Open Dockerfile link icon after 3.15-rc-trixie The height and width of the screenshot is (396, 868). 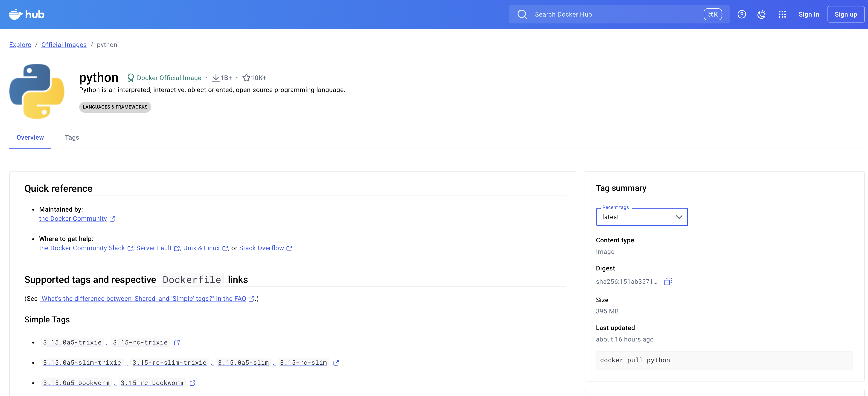click(x=177, y=342)
